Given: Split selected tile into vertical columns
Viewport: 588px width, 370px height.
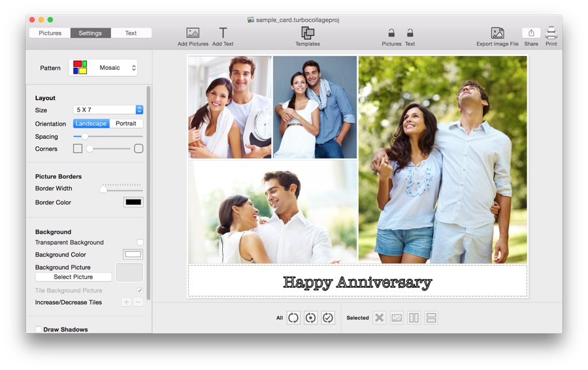Looking at the screenshot, I should (414, 318).
